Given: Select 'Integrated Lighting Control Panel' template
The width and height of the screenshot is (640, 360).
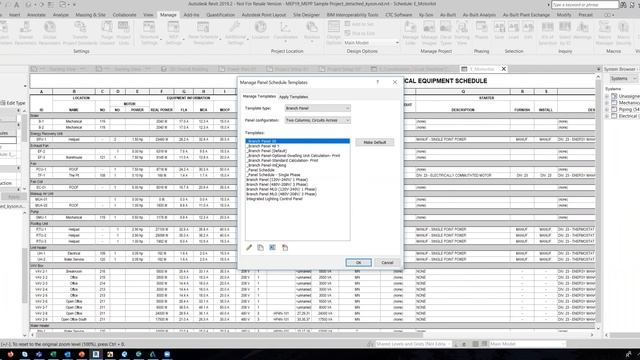Looking at the screenshot, I should pos(274,199).
